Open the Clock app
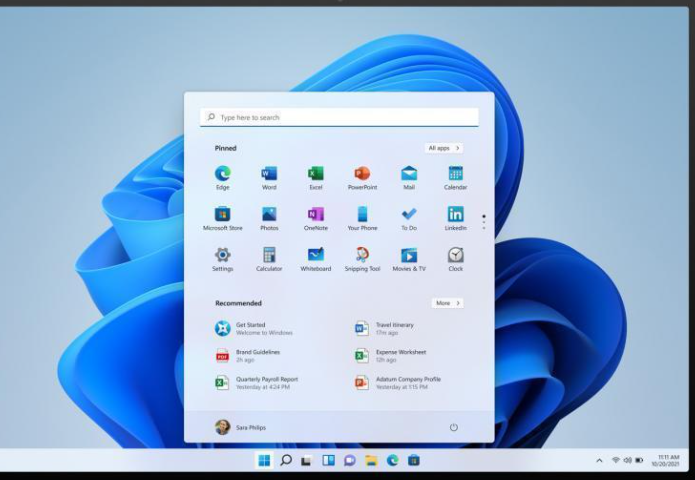695x480 pixels. 455,259
